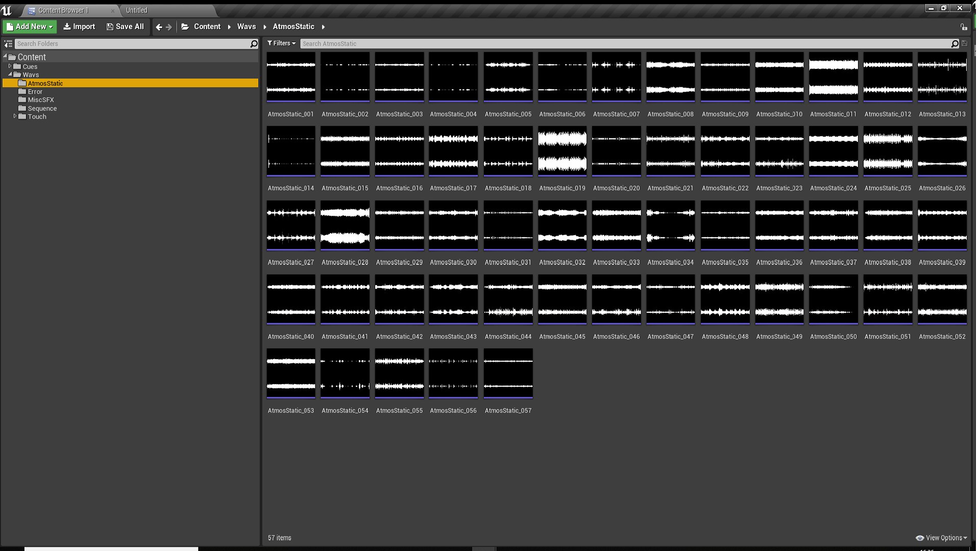Click the asset search magnifier icon
The width and height of the screenshot is (980, 551).
click(954, 44)
